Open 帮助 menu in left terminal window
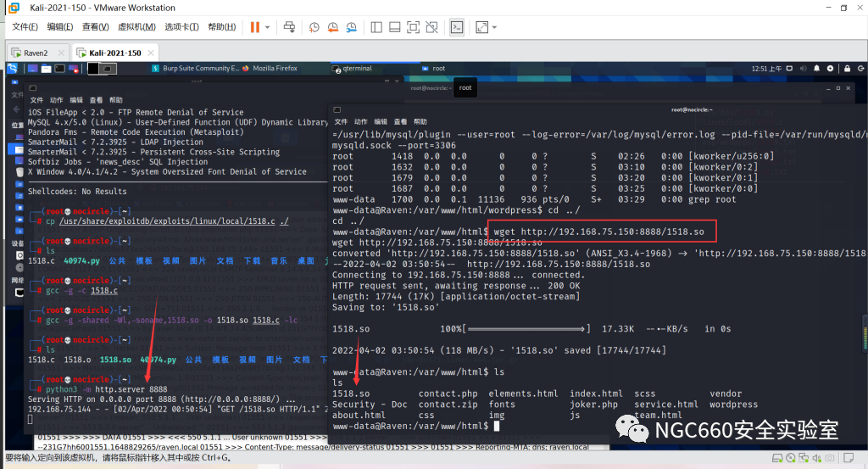Screen dimensions: 868x469 click(x=115, y=100)
